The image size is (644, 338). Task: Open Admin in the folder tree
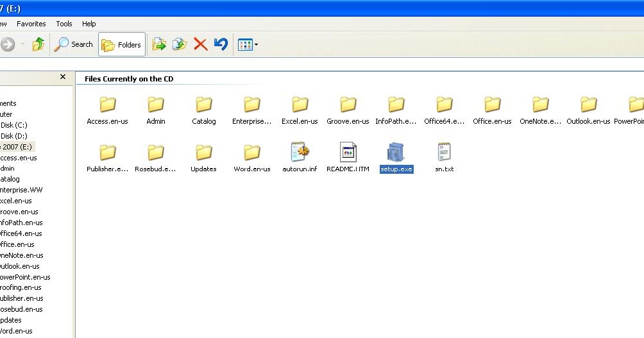pyautogui.click(x=8, y=169)
